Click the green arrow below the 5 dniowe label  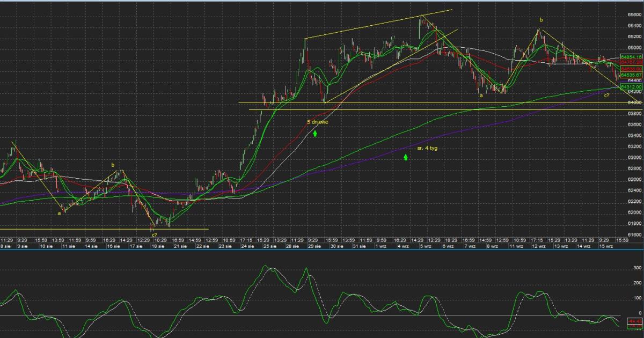click(x=315, y=133)
